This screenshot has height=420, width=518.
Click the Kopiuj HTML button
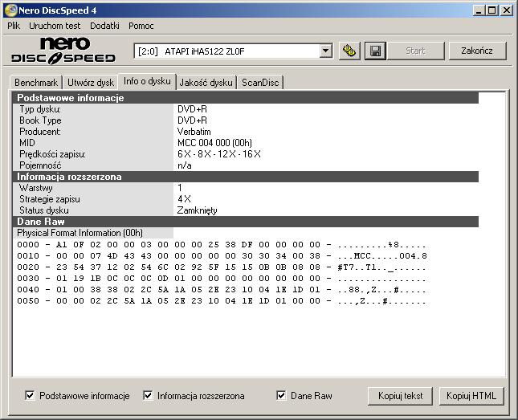(471, 396)
